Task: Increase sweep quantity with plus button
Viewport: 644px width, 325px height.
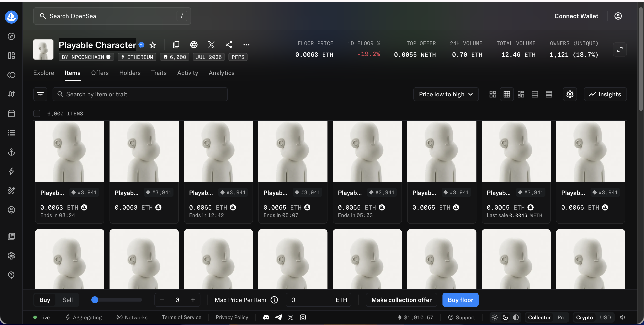Action: click(193, 300)
